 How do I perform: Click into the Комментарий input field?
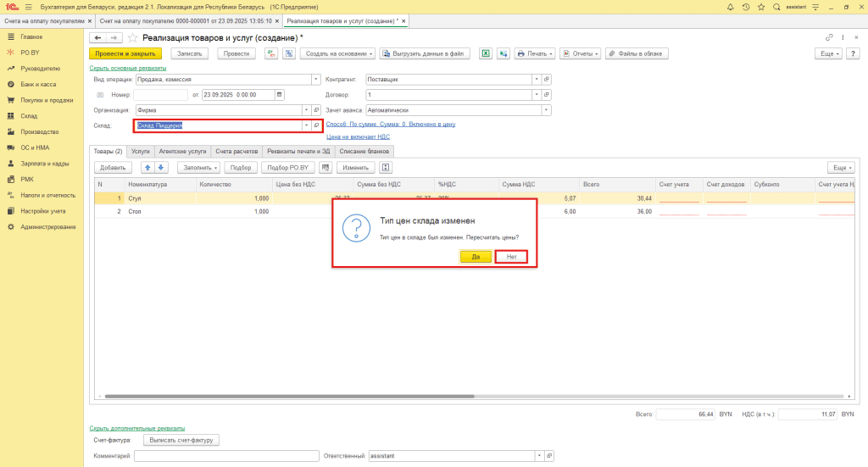click(225, 456)
